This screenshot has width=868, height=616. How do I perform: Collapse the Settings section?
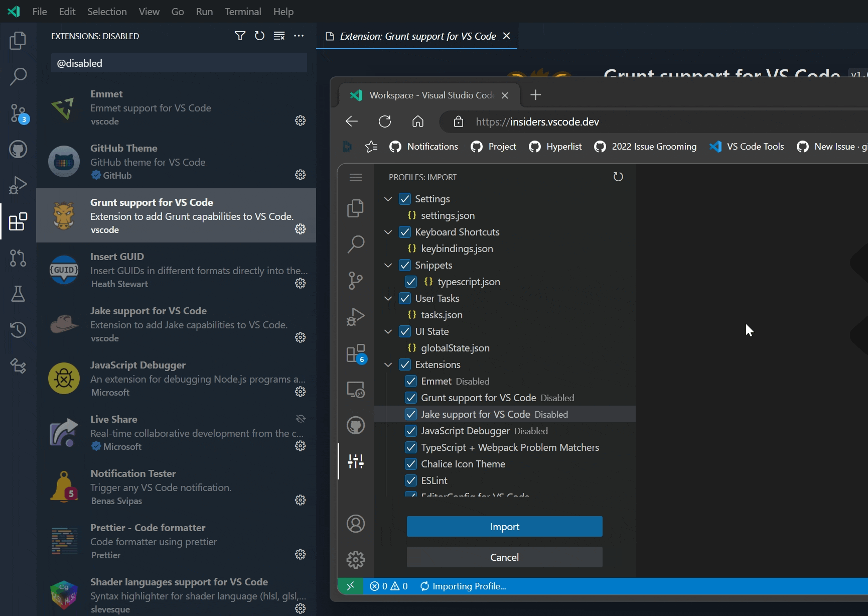[388, 198]
